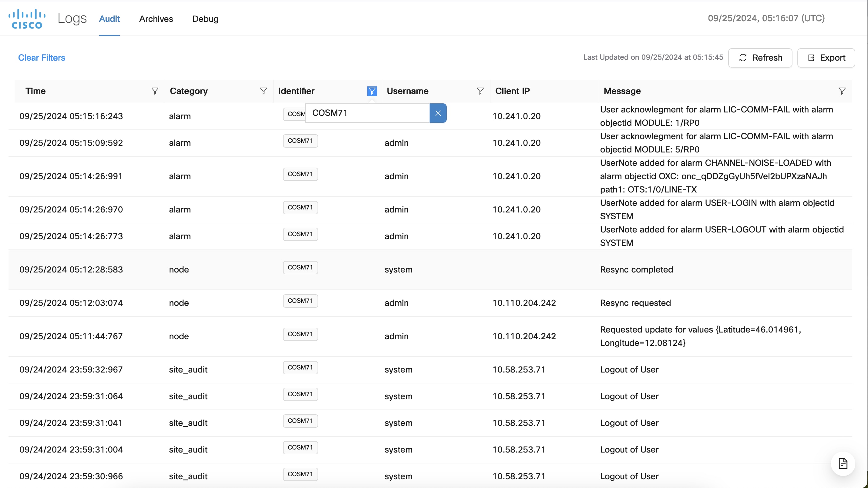The width and height of the screenshot is (868, 488).
Task: Click the Username column header
Action: 407,91
